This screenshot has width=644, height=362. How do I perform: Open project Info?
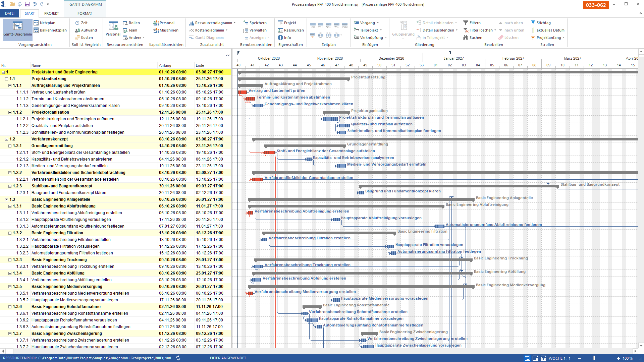pyautogui.click(x=284, y=38)
